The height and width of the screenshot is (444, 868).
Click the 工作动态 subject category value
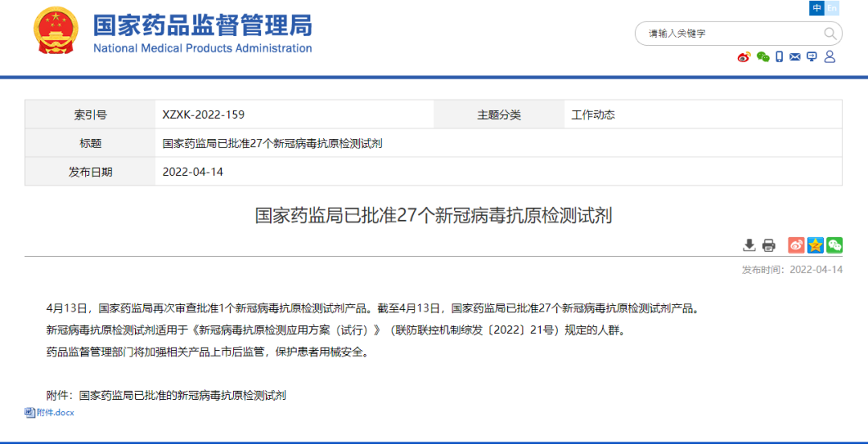(593, 115)
